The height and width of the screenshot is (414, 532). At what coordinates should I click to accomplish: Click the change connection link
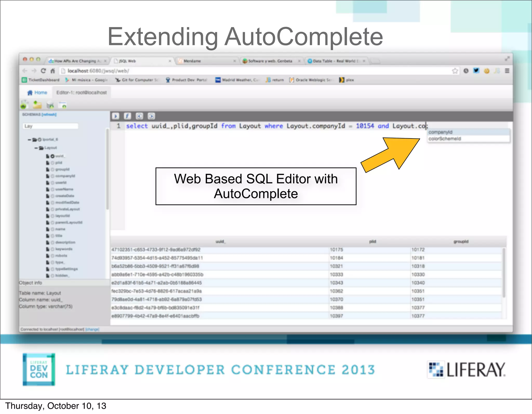point(92,329)
